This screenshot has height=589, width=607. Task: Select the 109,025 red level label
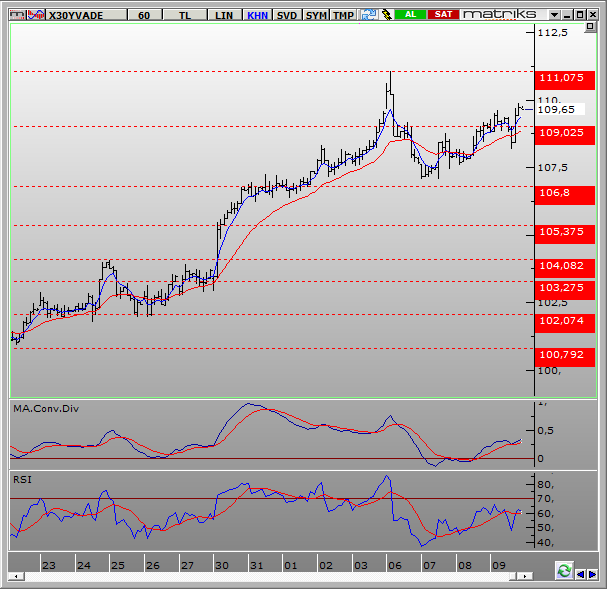click(564, 134)
